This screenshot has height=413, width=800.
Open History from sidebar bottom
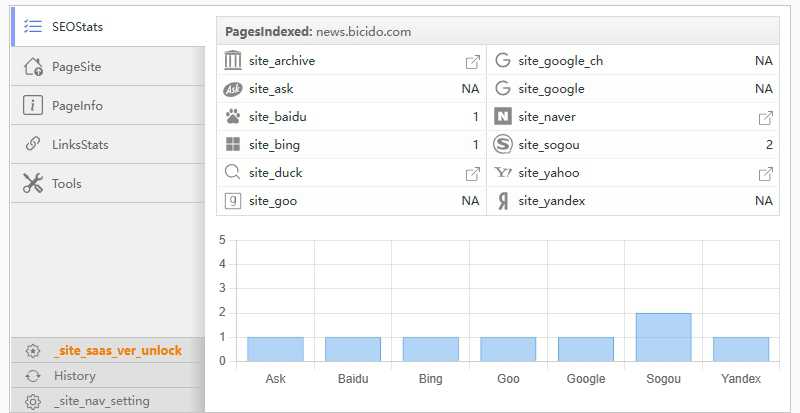74,376
